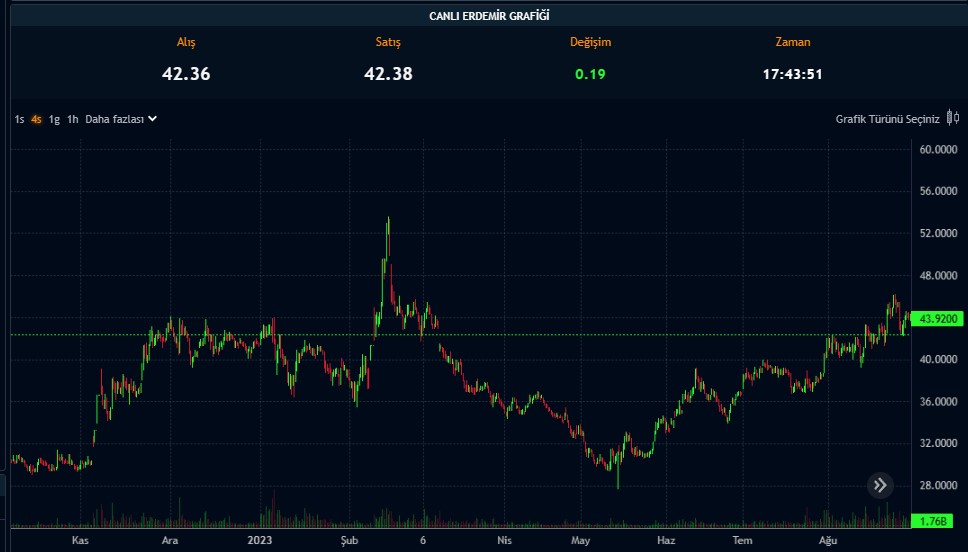Click the Zaman timestamp 17:43:51
The height and width of the screenshot is (552, 968).
click(x=792, y=73)
